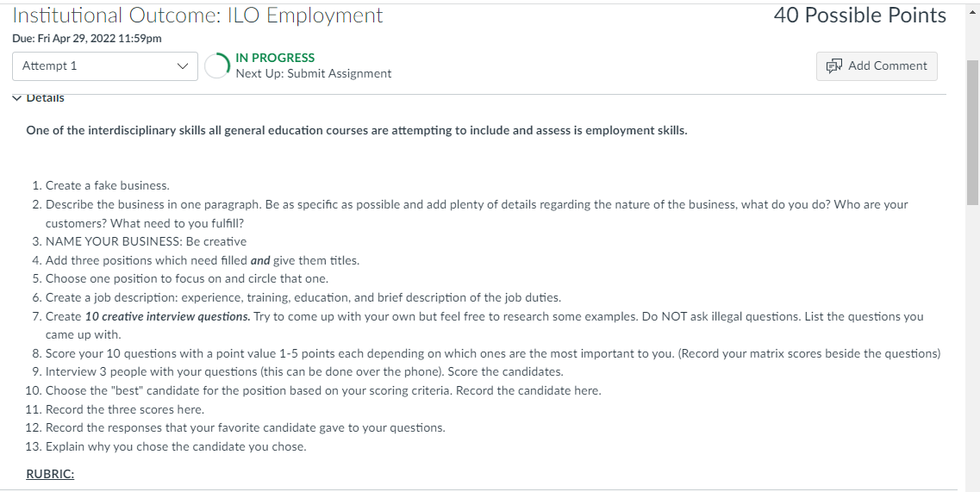Click the IN PROGRESS status text
The image size is (980, 492).
tap(275, 58)
